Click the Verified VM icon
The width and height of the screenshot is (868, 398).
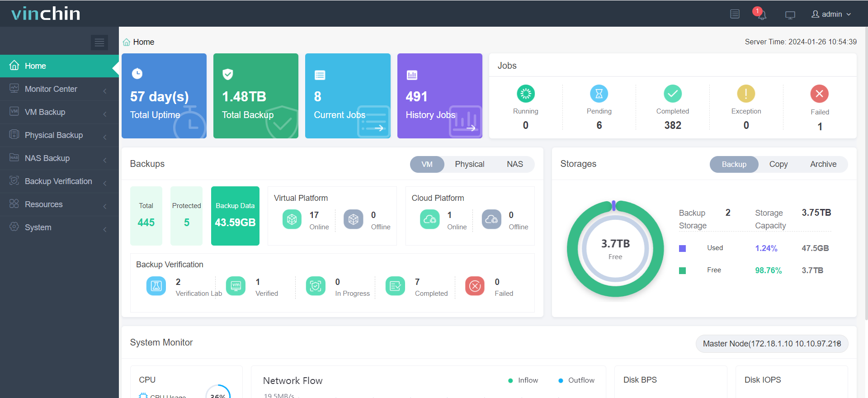[236, 286]
